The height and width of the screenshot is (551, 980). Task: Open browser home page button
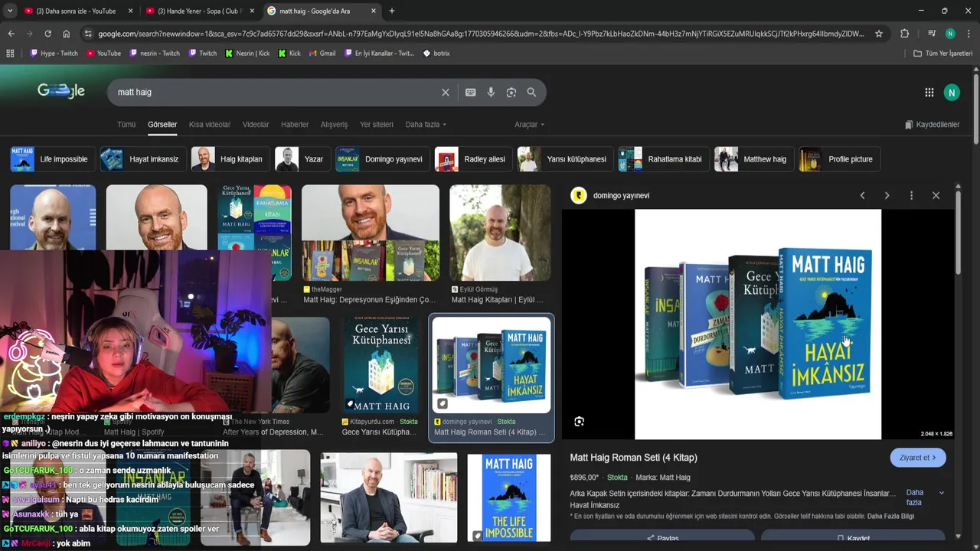pos(67,34)
